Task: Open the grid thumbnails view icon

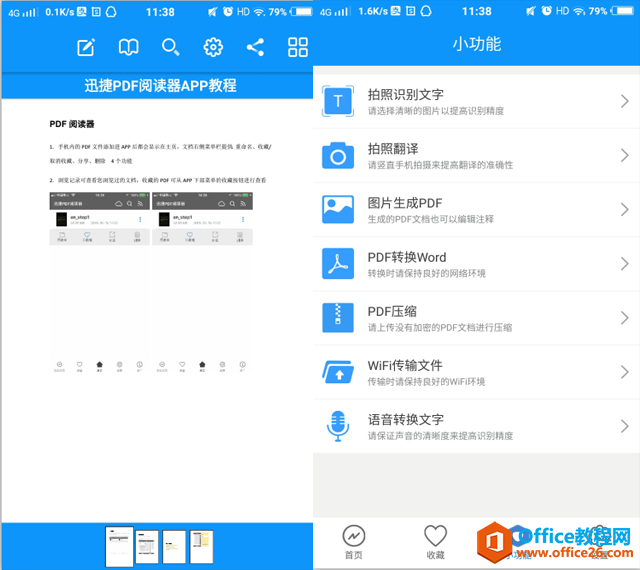Action: 298,47
